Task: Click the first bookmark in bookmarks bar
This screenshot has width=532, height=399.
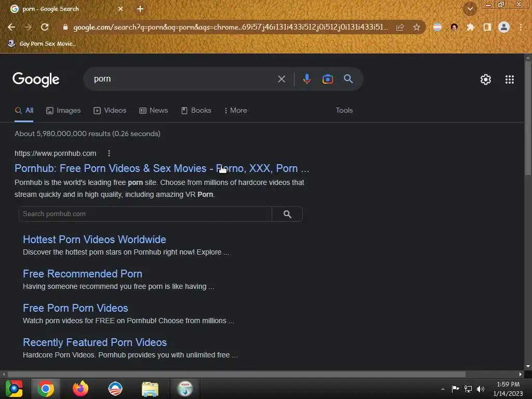Action: pyautogui.click(x=42, y=44)
